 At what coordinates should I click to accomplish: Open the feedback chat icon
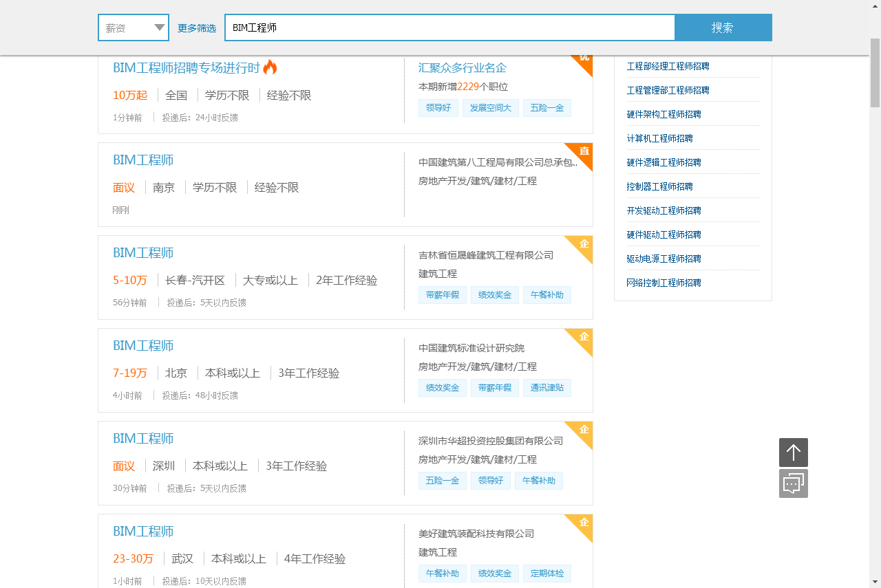coord(793,483)
